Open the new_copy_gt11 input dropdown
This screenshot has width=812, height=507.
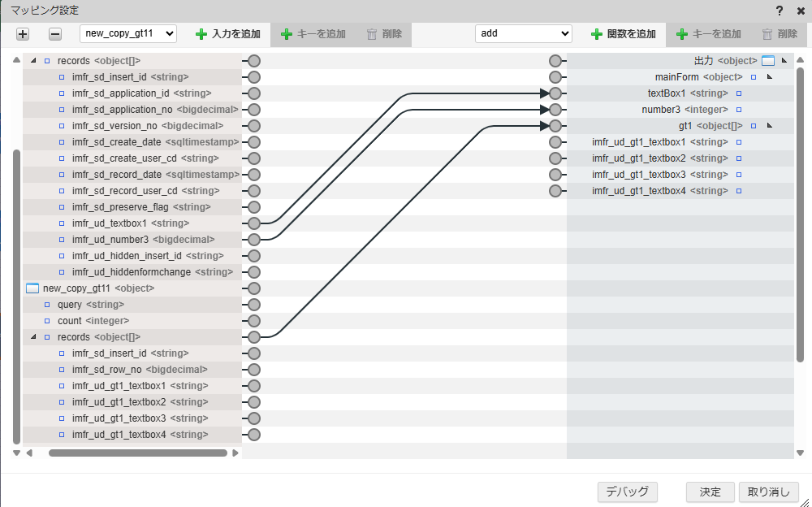pos(128,33)
